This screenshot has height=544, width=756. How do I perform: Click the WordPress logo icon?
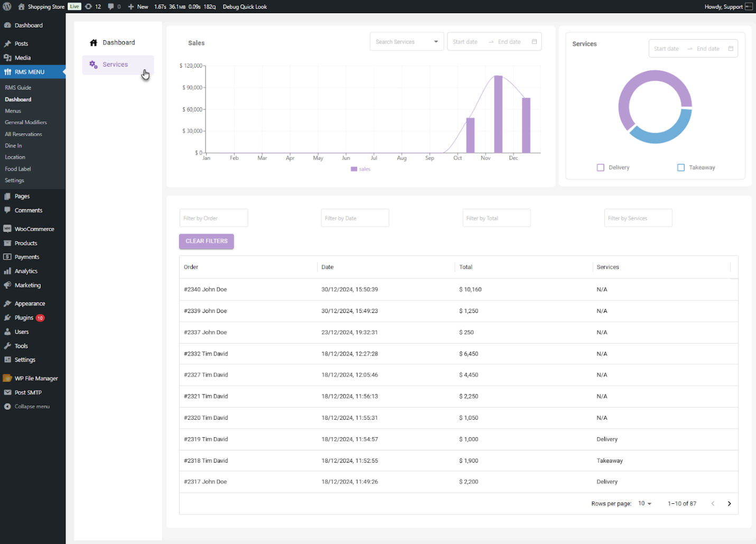(7, 6)
